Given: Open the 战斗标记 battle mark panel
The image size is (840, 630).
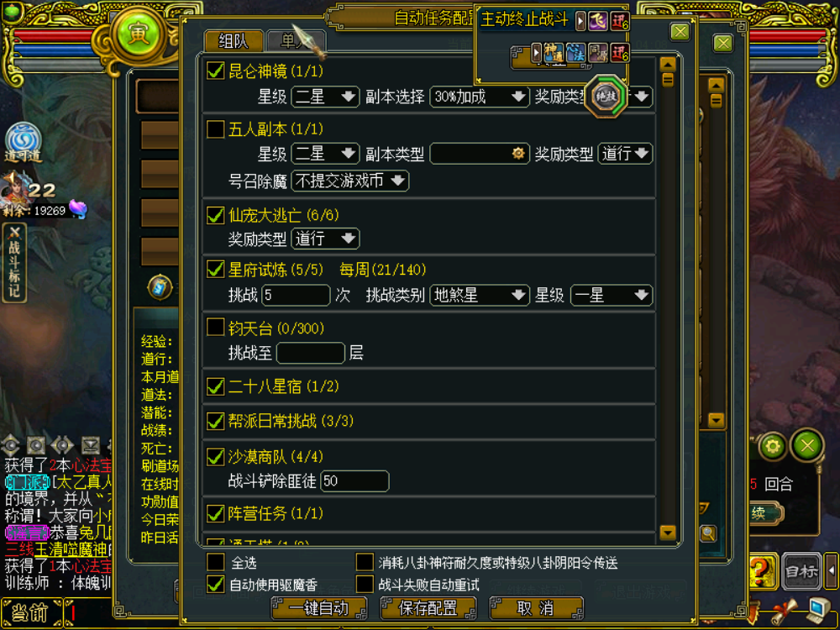Looking at the screenshot, I should tap(14, 264).
